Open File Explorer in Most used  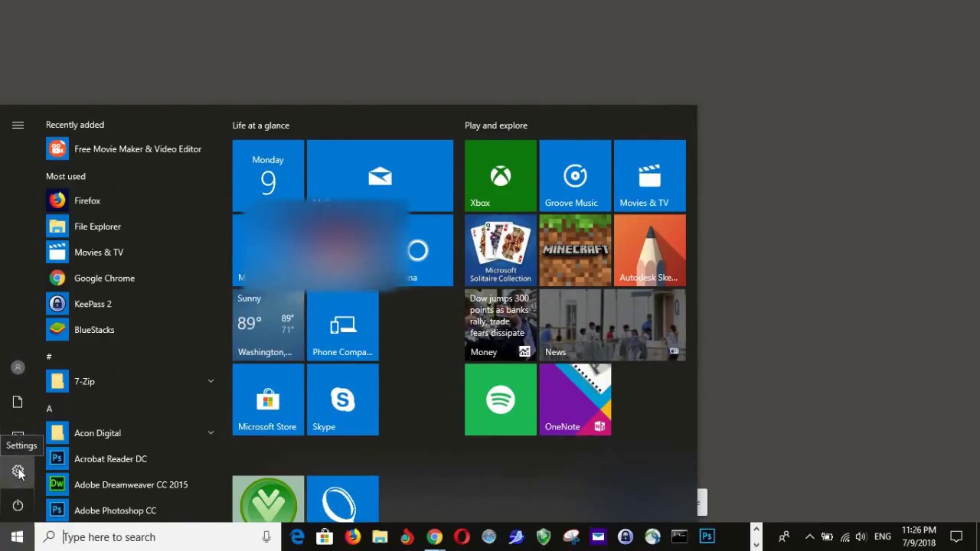[x=130, y=227]
